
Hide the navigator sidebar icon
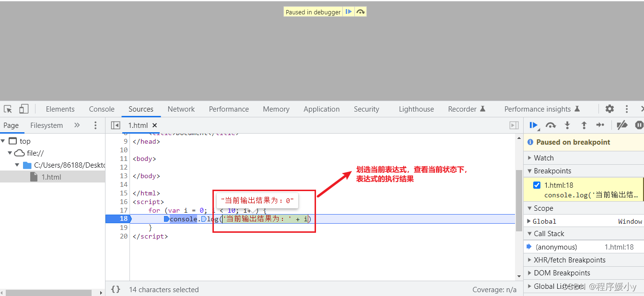tap(116, 125)
